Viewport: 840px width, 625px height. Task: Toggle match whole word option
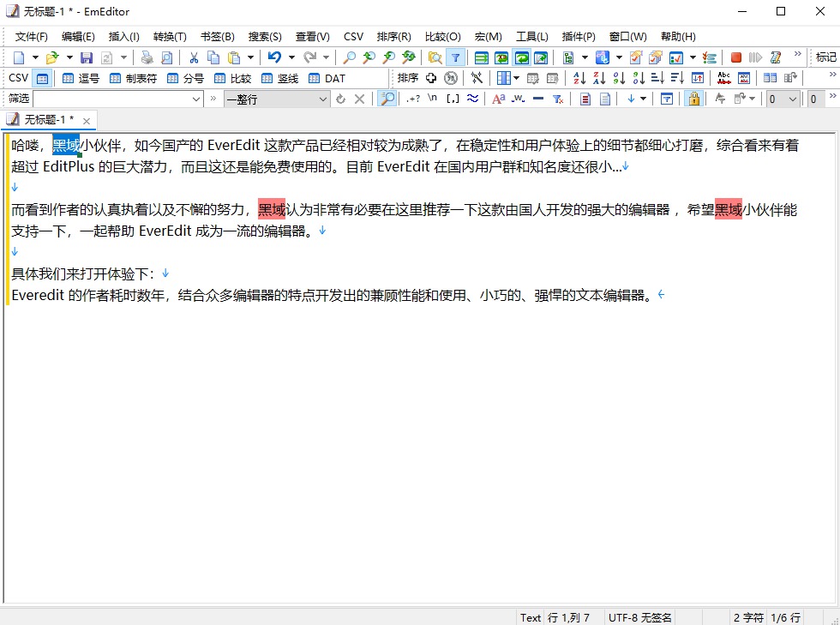point(518,99)
